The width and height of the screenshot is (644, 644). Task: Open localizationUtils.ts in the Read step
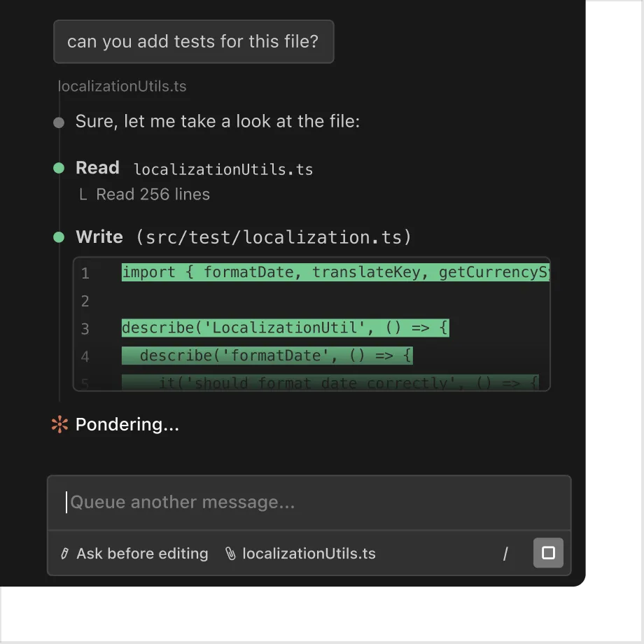(x=223, y=169)
